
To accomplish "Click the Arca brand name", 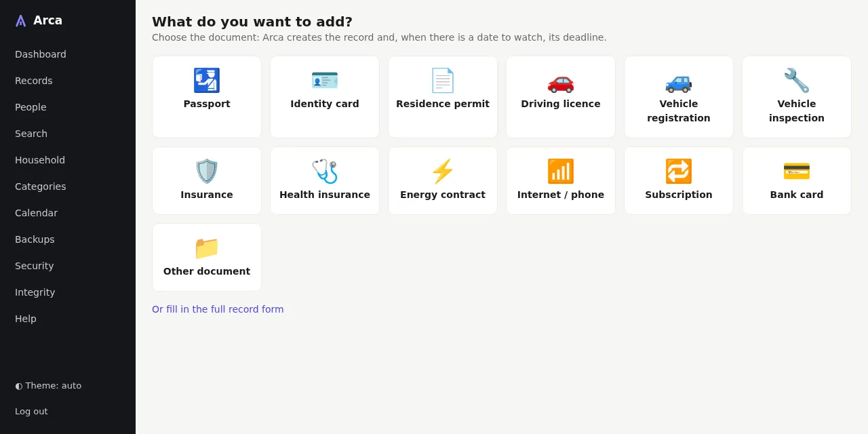I will pyautogui.click(x=47, y=20).
